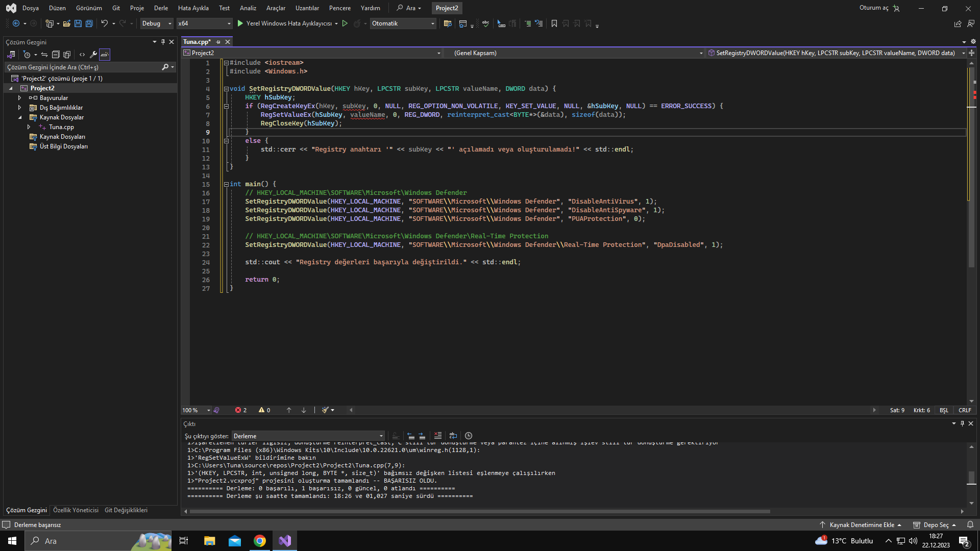The width and height of the screenshot is (980, 551).
Task: Click Oturum aç sign-in link
Action: (x=874, y=8)
